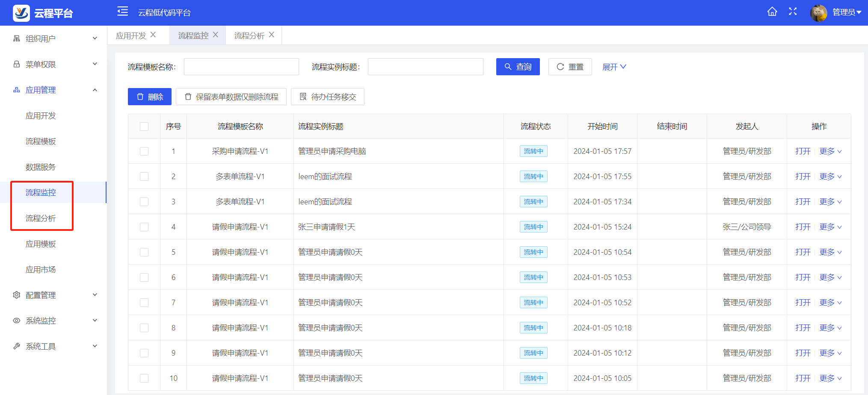Click 打开 link for row 2

[x=803, y=177]
